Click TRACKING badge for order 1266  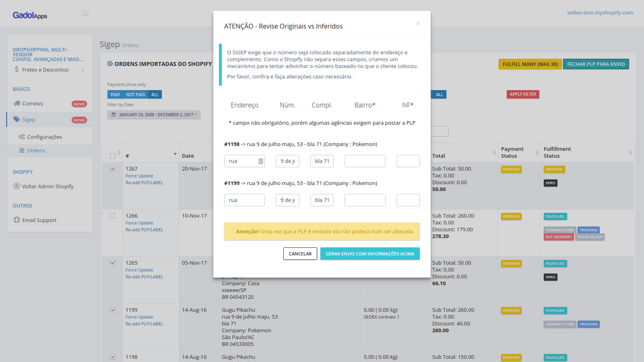tap(589, 230)
